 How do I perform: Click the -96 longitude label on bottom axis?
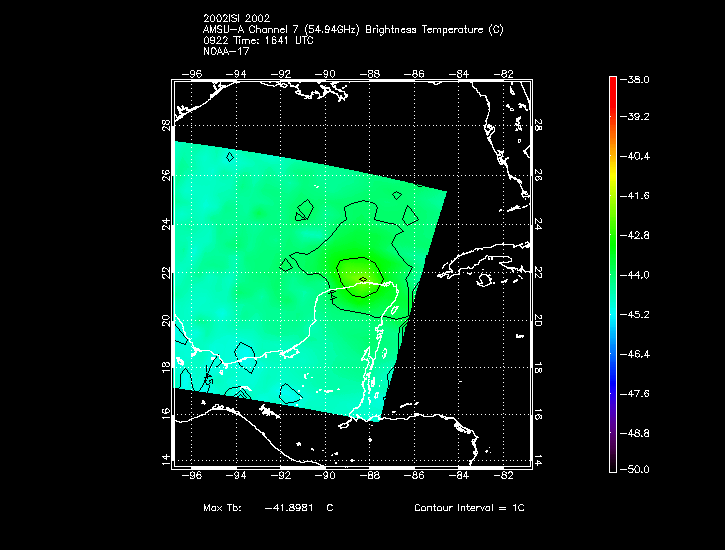[191, 475]
